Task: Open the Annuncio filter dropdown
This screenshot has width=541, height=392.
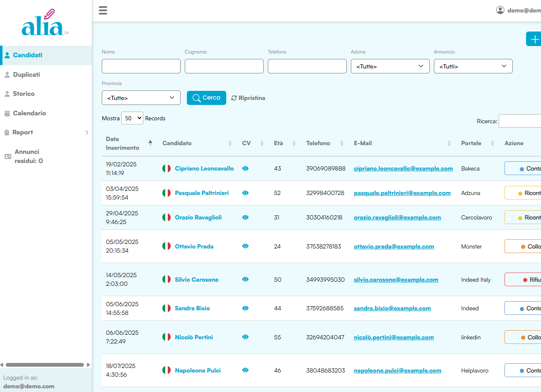Action: 473,66
